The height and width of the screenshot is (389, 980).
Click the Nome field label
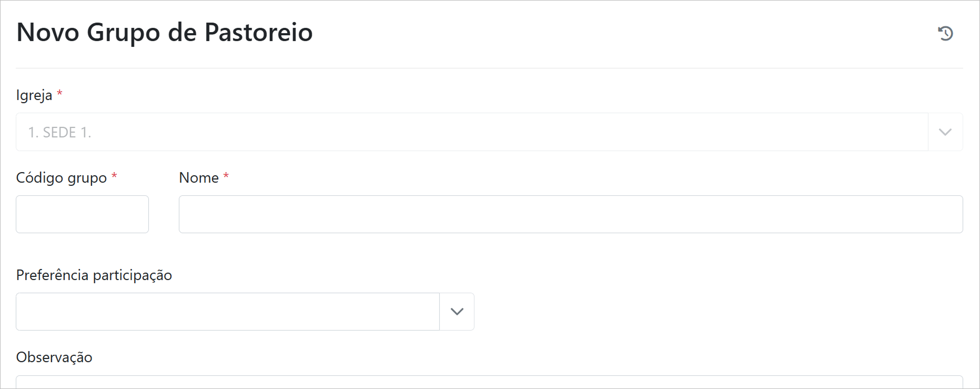point(199,178)
